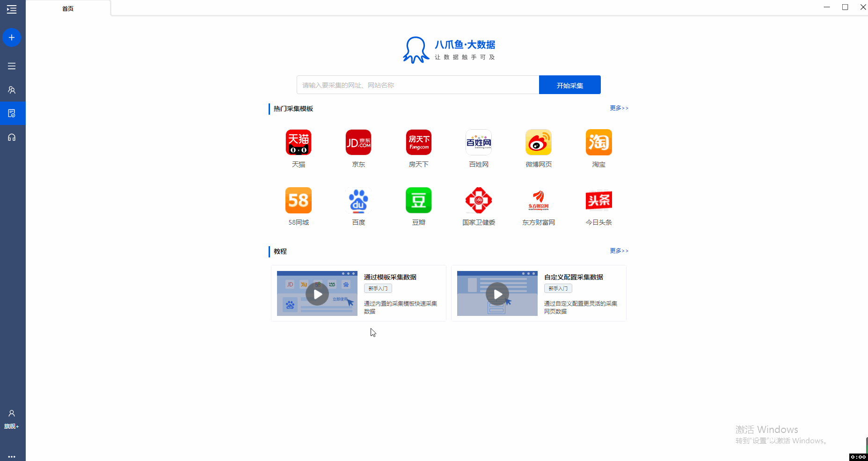
Task: Open the task list sidebar icon
Action: [12, 66]
